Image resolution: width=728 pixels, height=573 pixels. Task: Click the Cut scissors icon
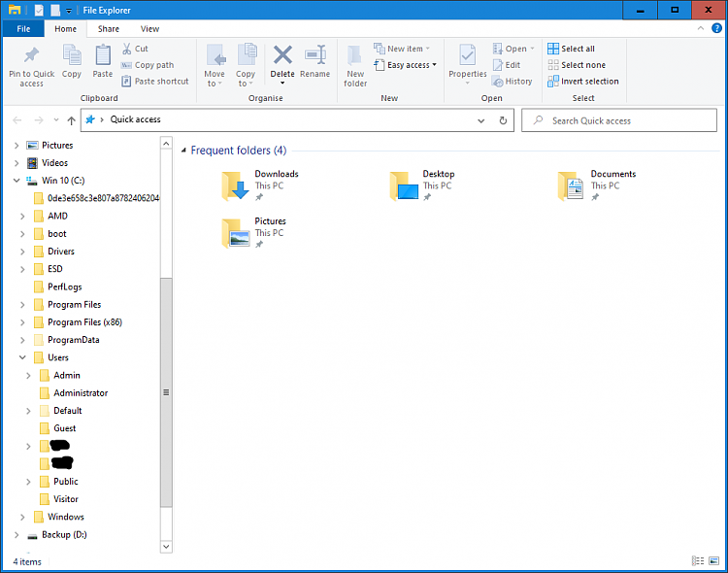tap(126, 49)
